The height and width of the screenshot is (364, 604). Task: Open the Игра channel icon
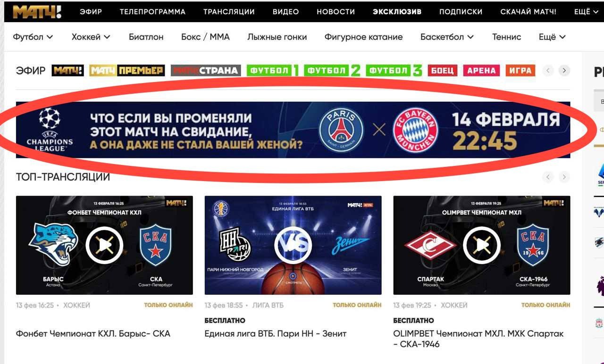(x=520, y=71)
